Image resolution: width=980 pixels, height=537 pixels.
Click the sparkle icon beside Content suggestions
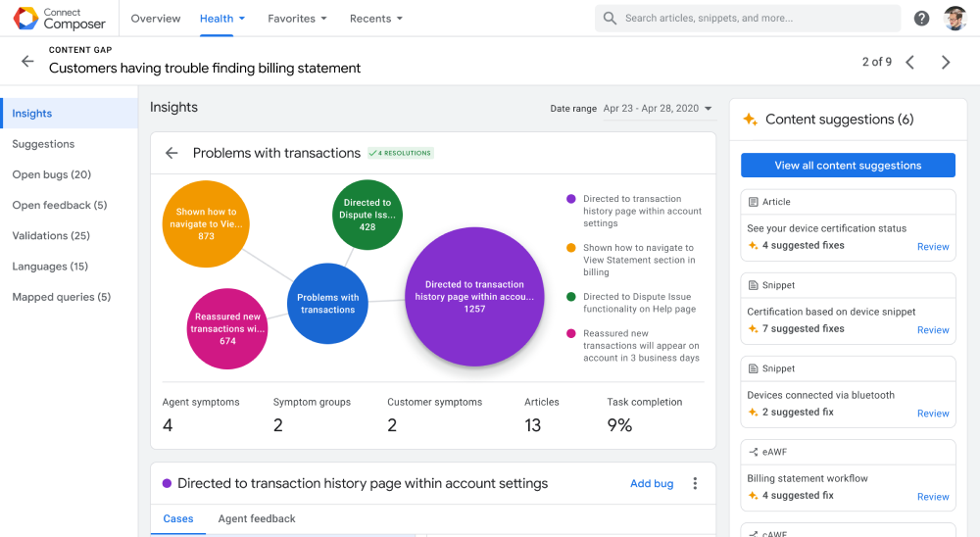click(x=750, y=120)
